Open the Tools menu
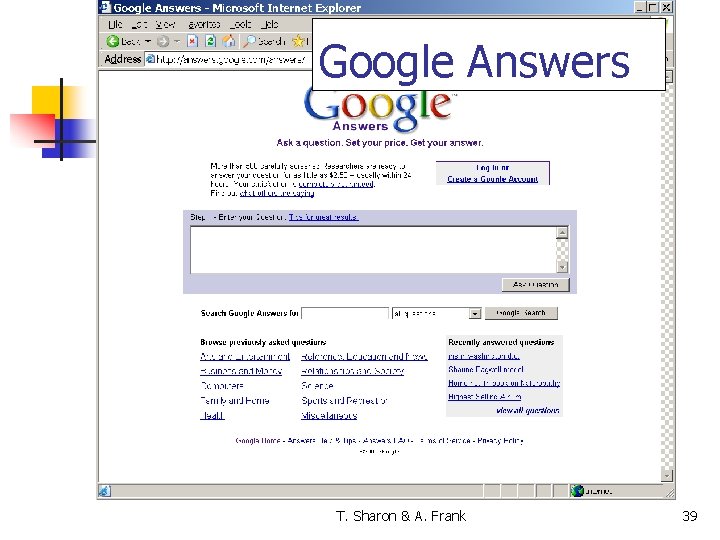The width and height of the screenshot is (720, 540). (x=240, y=24)
